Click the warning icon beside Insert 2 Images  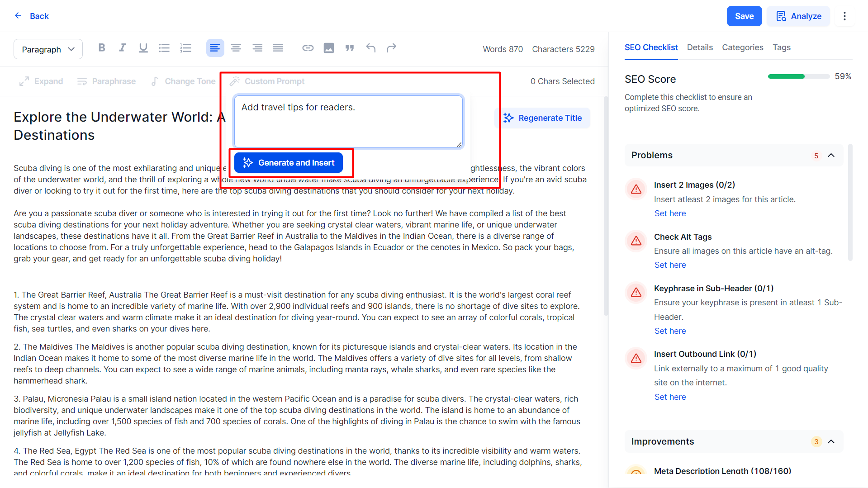tap(636, 189)
